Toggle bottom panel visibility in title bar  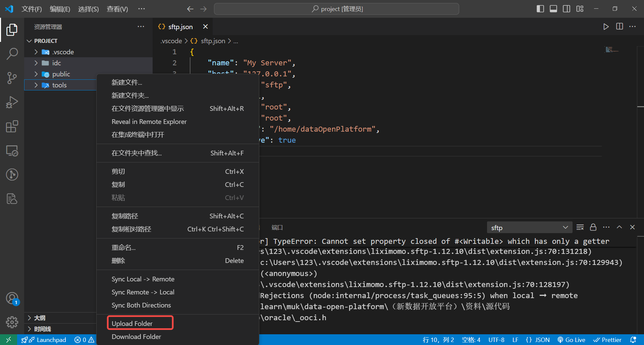[x=553, y=9]
